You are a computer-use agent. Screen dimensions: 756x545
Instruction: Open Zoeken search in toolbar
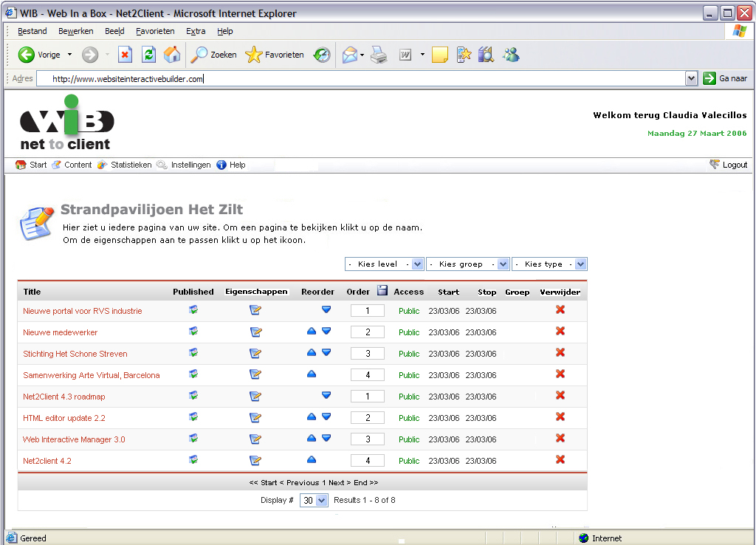pyautogui.click(x=213, y=55)
